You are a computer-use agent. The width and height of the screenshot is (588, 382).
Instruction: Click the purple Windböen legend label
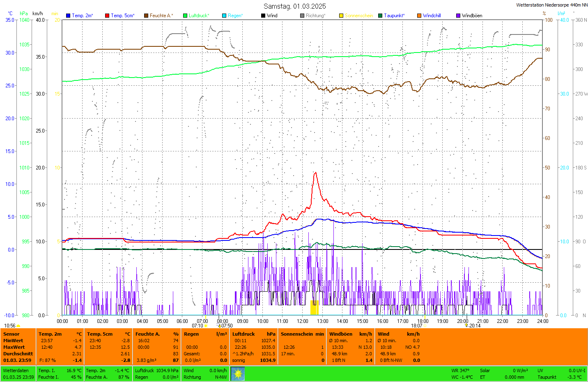[472, 16]
